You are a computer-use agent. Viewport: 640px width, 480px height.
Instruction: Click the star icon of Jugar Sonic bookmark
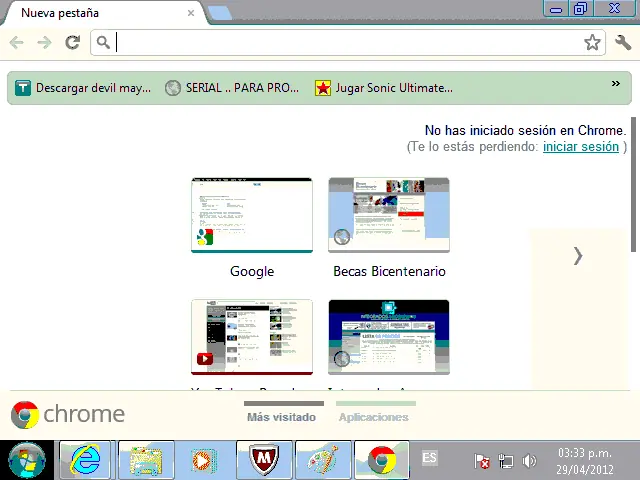tap(322, 88)
